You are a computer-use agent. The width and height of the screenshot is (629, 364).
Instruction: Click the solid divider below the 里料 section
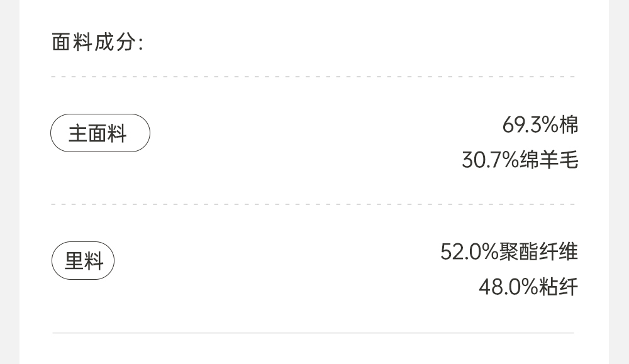313,333
